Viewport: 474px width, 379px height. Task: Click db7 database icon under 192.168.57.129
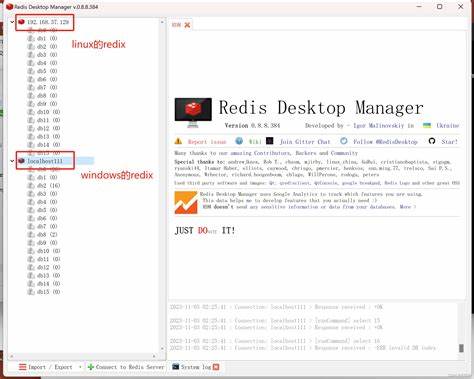(x=31, y=87)
